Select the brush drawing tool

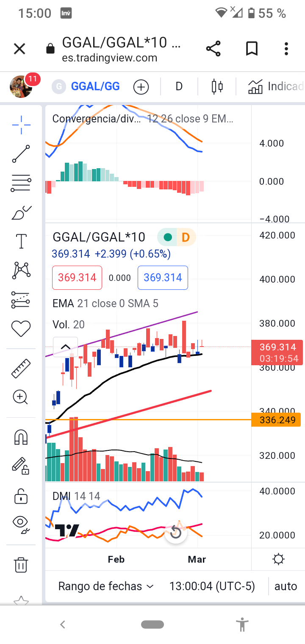21,213
